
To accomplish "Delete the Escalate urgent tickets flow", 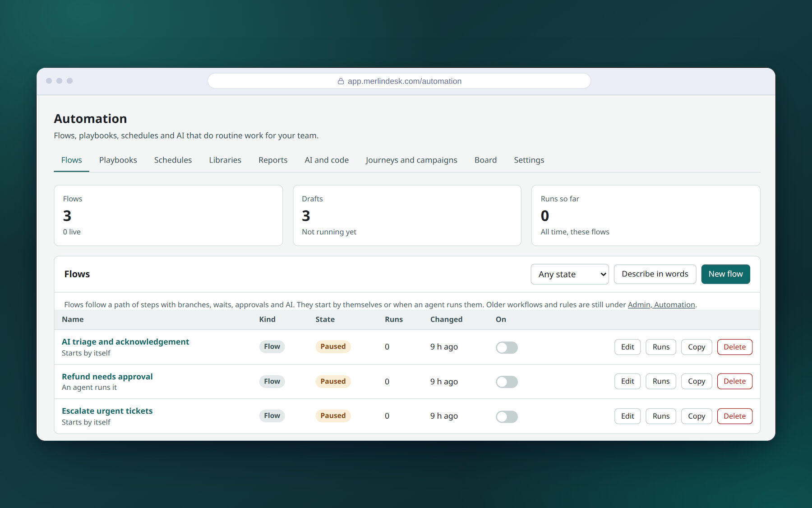I will (x=735, y=416).
